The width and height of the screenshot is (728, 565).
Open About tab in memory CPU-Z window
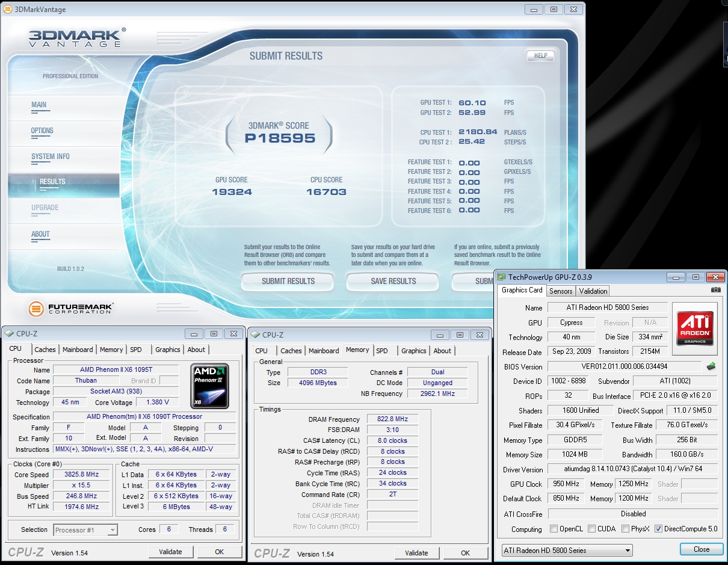(442, 351)
